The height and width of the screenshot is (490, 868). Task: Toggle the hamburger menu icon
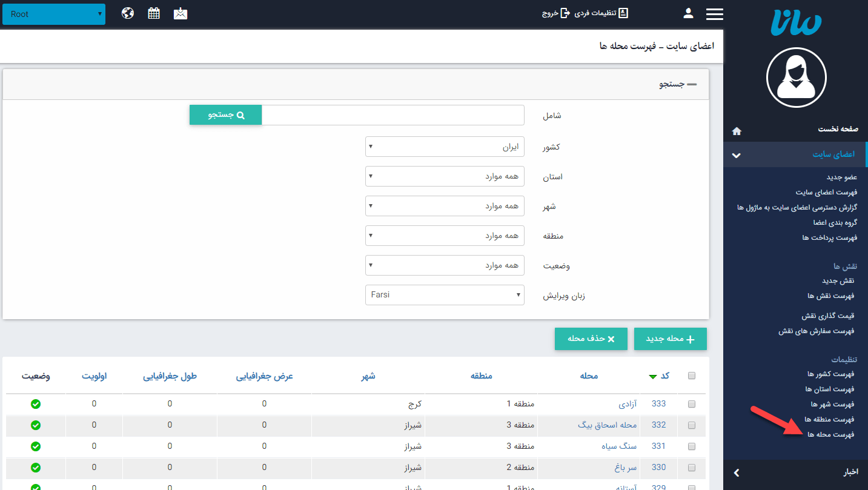715,14
